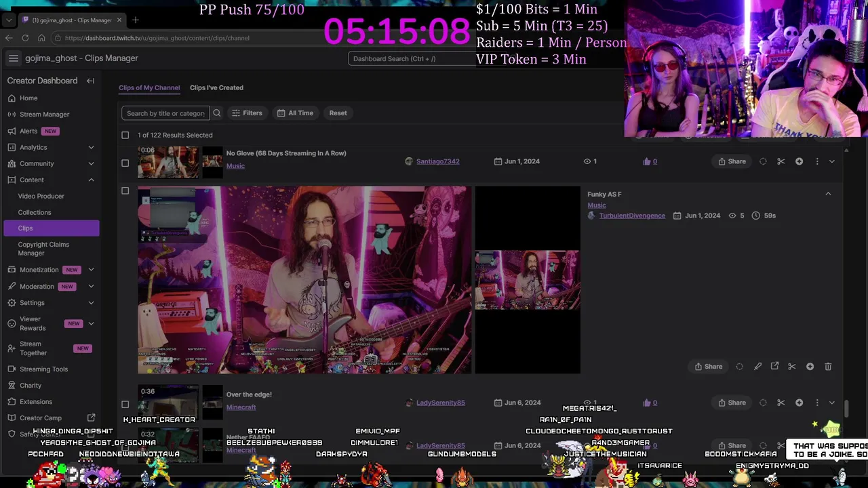Click the like thumbs-up on Over the edge! clip
This screenshot has height=488, width=868.
646,403
